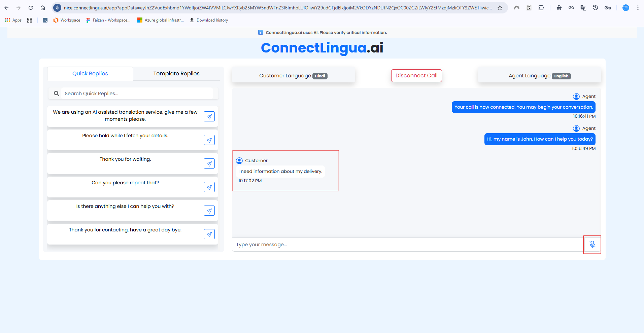Send the AI assisted translation service quick reply
The width and height of the screenshot is (644, 333).
[209, 116]
